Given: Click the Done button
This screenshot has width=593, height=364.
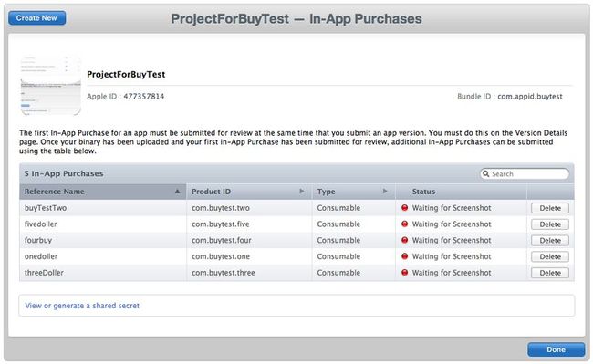Looking at the screenshot, I should click(x=556, y=349).
